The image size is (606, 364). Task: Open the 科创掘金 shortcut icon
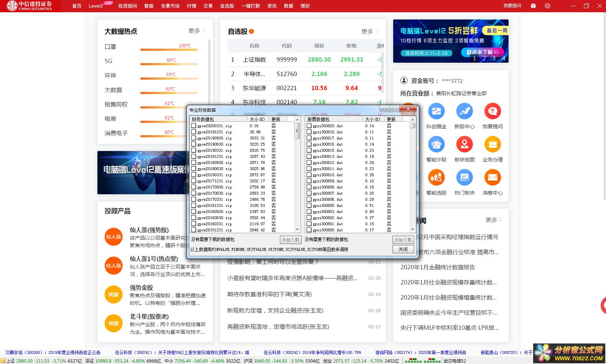436,111
